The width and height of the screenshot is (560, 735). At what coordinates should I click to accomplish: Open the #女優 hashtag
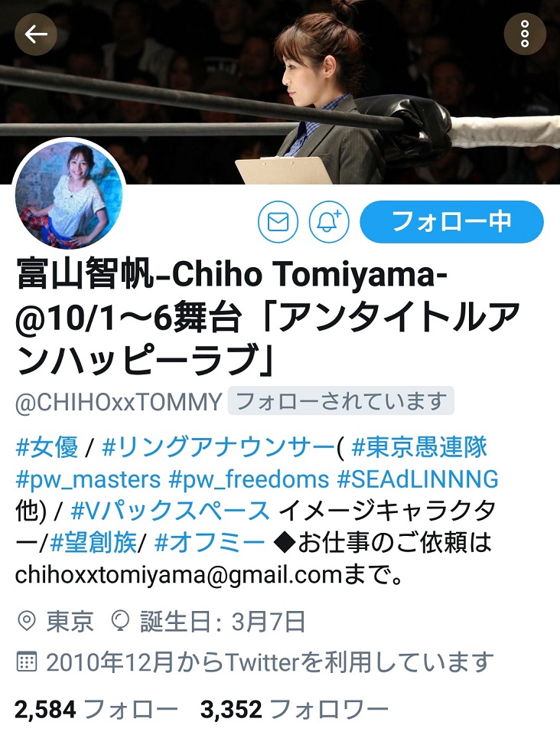[47, 446]
